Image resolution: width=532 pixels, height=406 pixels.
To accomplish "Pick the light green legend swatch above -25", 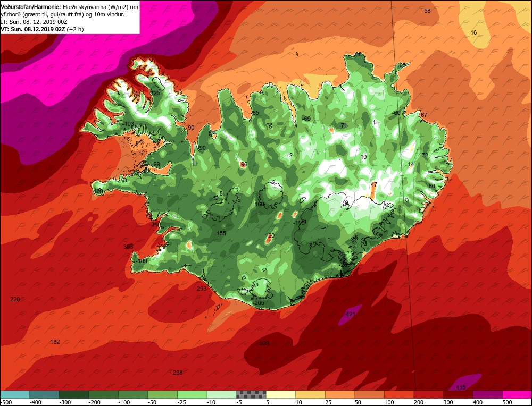I will coord(192,394).
